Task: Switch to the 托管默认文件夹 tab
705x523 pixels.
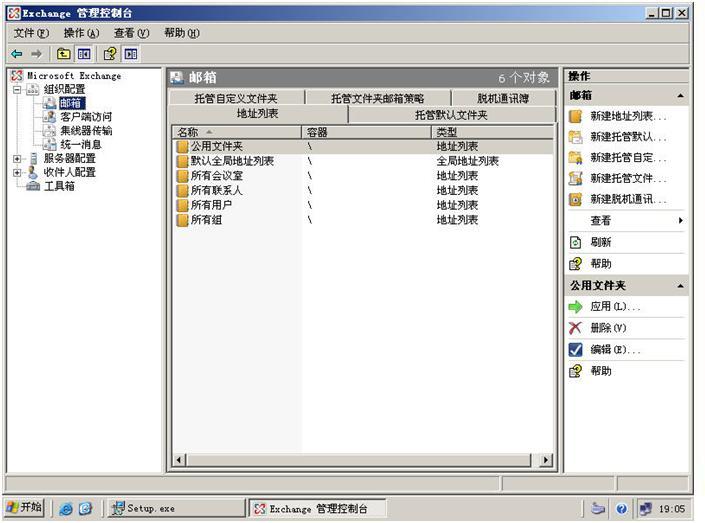Action: click(x=451, y=115)
